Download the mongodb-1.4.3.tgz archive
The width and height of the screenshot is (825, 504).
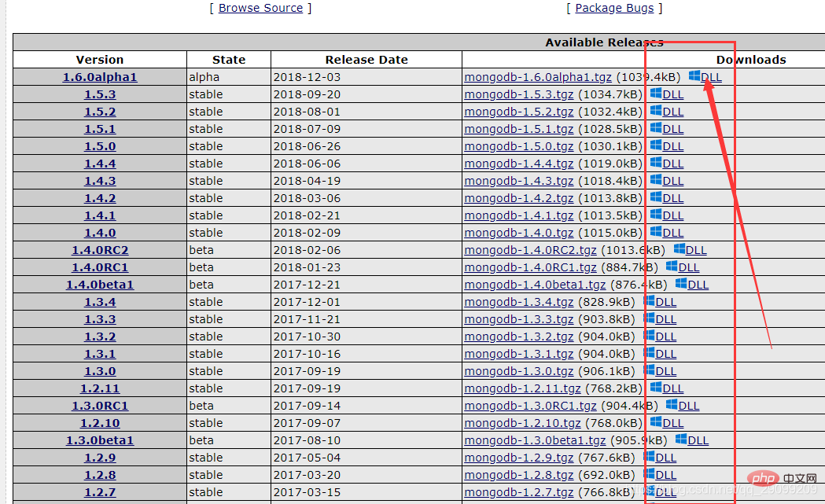pos(519,181)
